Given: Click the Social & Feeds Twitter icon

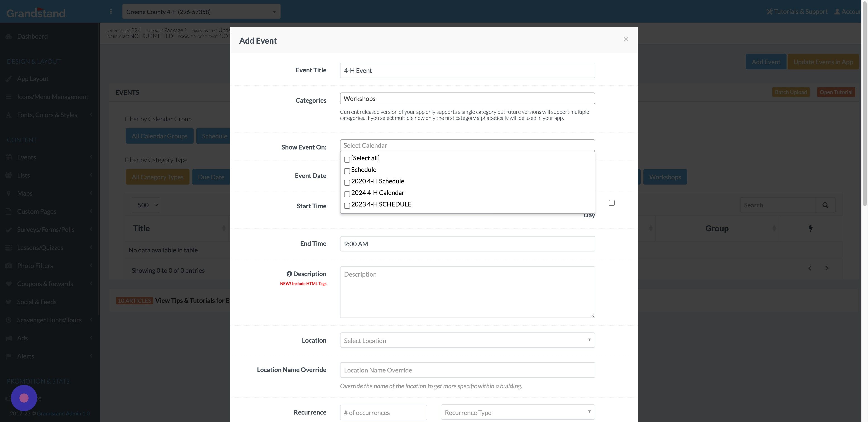Looking at the screenshot, I should [9, 302].
